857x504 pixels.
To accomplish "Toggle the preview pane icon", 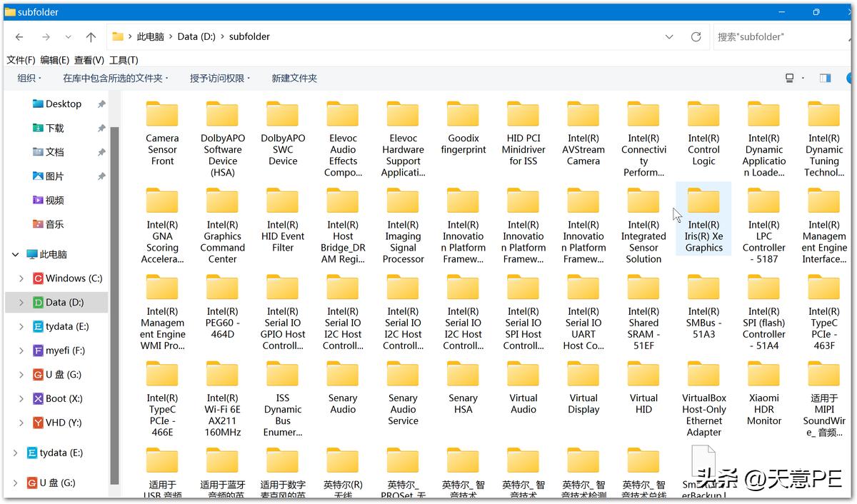I will tap(825, 79).
